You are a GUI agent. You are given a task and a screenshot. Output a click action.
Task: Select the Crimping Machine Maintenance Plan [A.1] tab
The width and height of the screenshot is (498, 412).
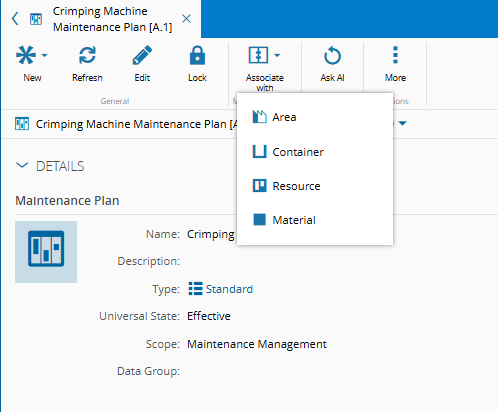[x=112, y=19]
